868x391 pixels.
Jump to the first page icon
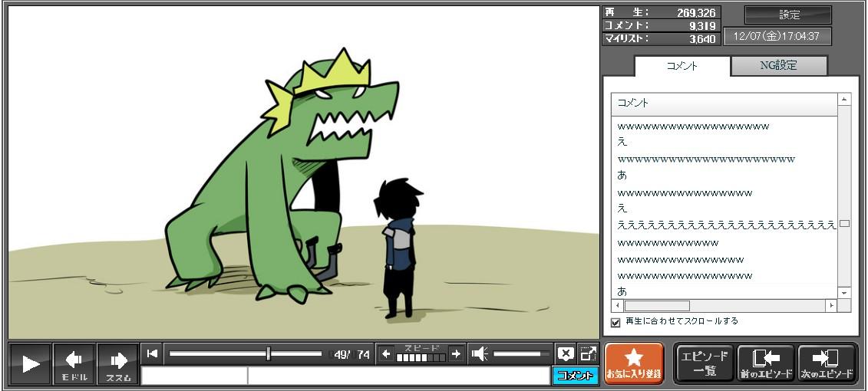152,353
